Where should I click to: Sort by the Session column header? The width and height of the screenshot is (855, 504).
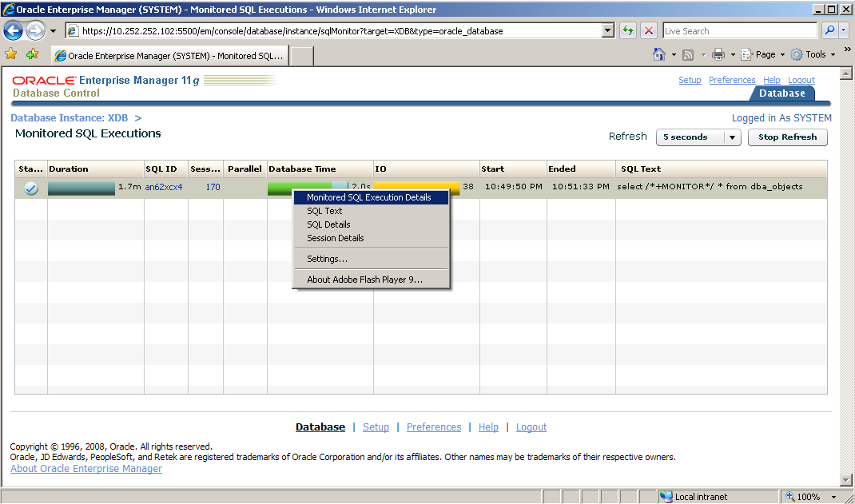(205, 169)
